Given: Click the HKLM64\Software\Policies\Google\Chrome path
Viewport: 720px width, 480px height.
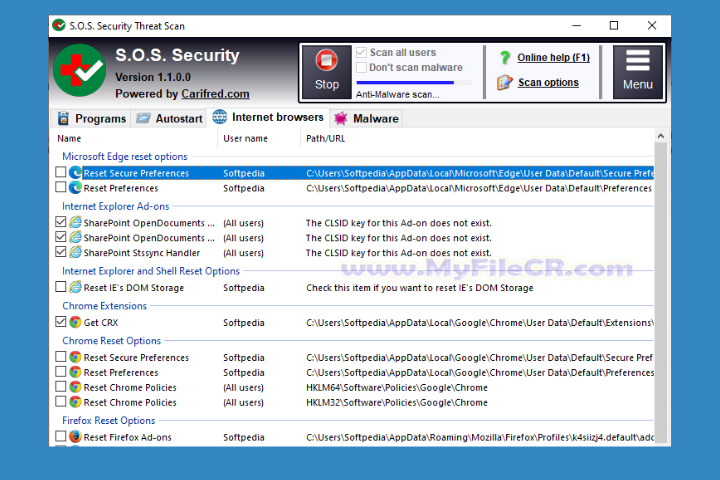Looking at the screenshot, I should coord(397,388).
